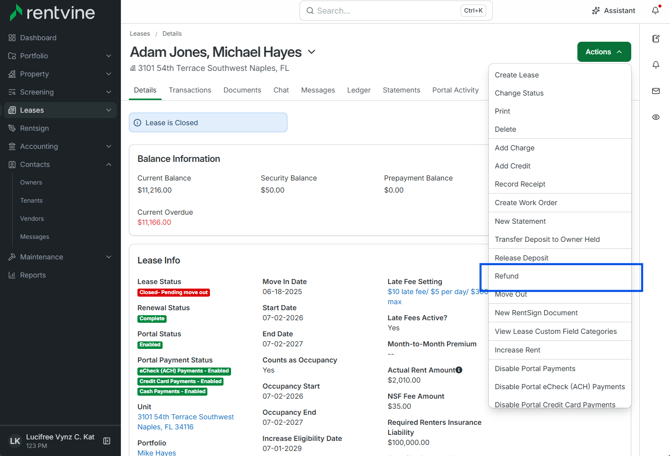Select Record Receipt in Actions menu

coord(560,184)
